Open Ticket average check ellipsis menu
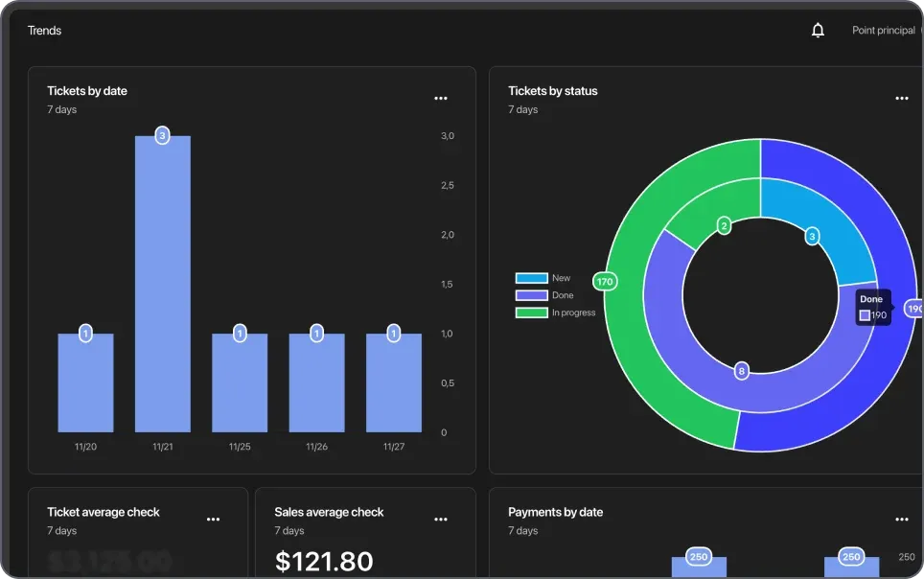924x579 pixels. (213, 520)
